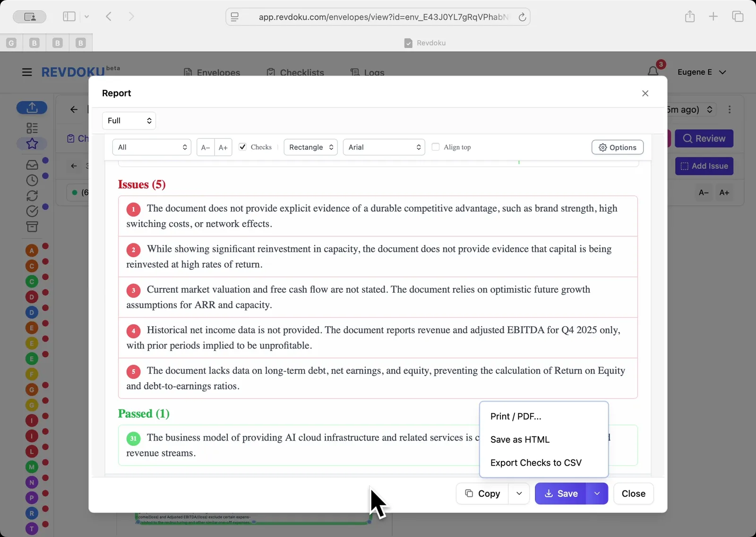This screenshot has width=756, height=537.
Task: Click the sync refresh icon in sidebar
Action: (x=32, y=196)
